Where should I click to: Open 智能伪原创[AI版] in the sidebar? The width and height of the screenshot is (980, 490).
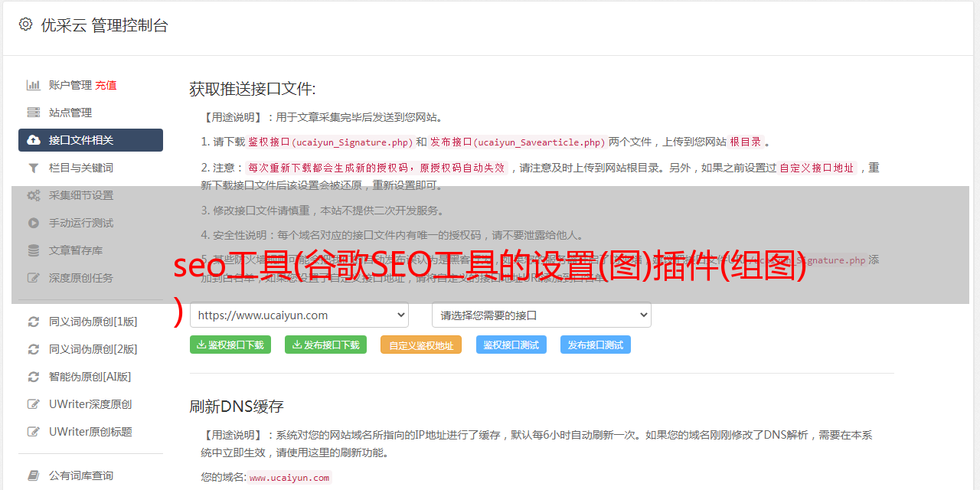(90, 377)
